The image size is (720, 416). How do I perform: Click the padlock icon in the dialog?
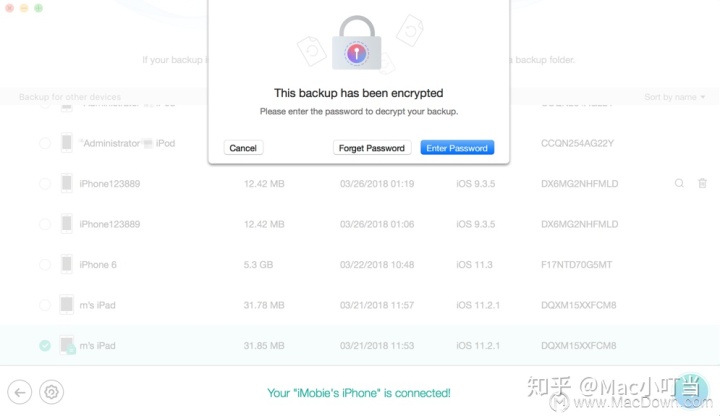[x=357, y=43]
